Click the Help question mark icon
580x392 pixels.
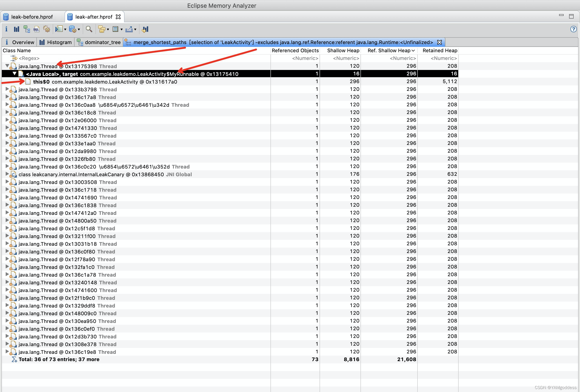(x=573, y=29)
